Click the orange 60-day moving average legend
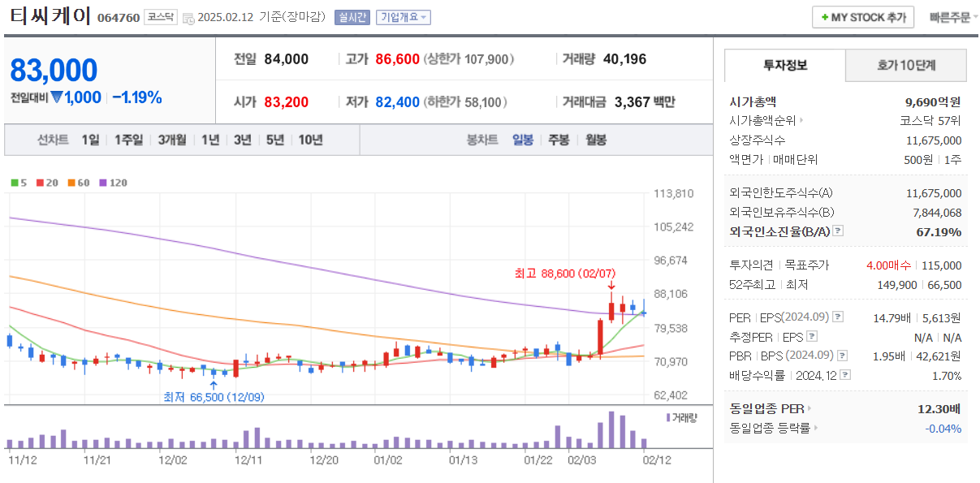 click(78, 183)
